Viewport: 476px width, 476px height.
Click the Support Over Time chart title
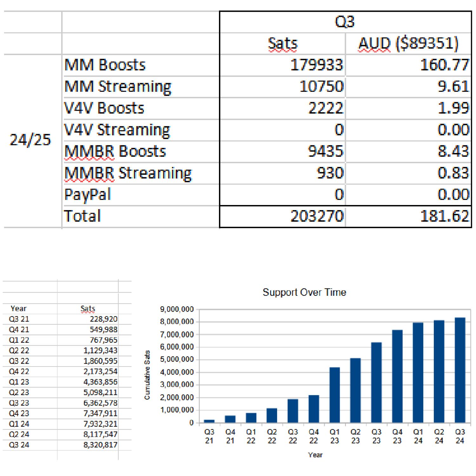pos(304,292)
